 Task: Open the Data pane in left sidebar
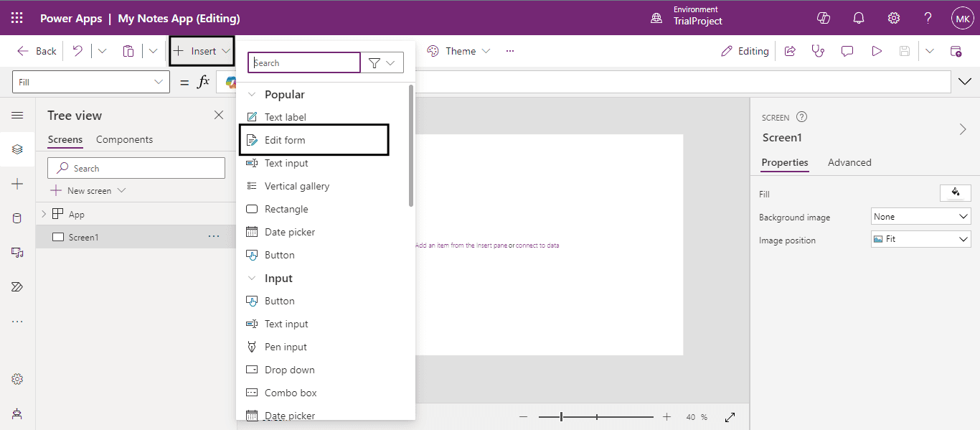coord(17,218)
